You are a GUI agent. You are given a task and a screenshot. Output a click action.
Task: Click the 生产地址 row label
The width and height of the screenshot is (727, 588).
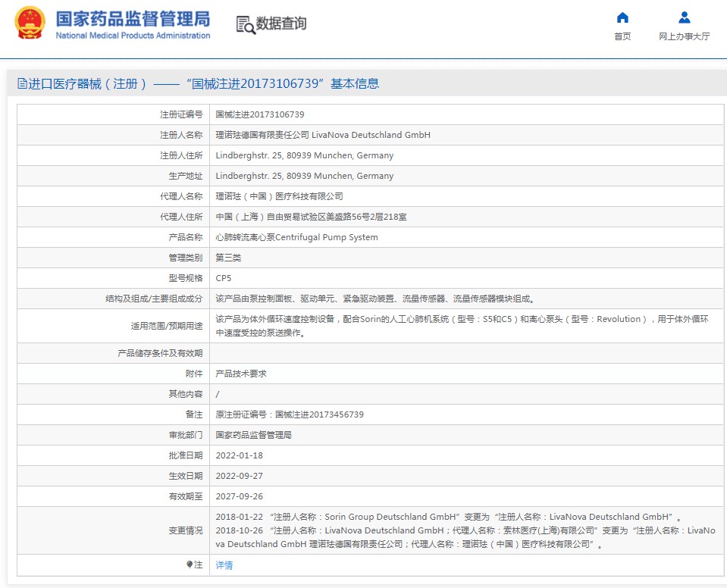coord(186,176)
